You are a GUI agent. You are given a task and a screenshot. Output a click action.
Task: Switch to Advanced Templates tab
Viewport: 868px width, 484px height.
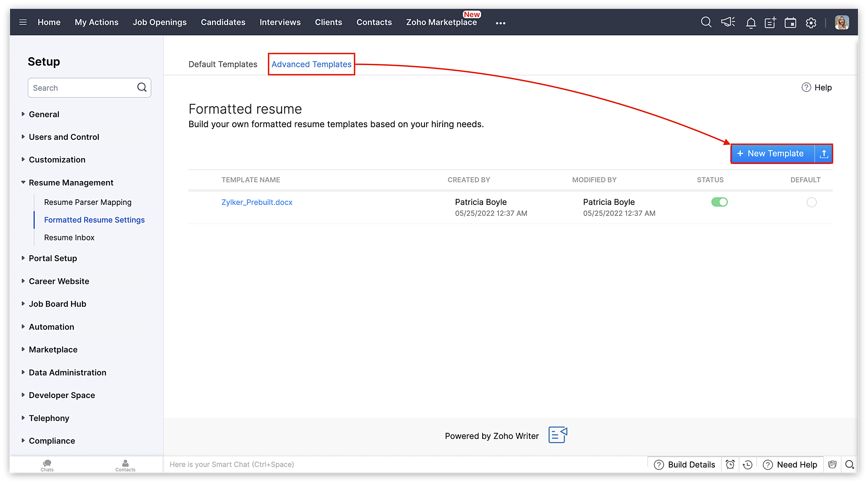312,64
